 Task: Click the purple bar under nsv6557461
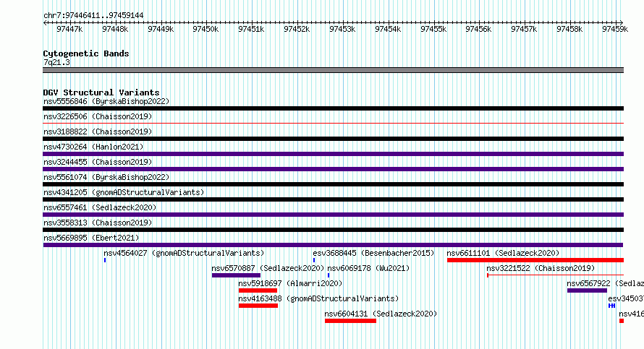[x=333, y=215]
